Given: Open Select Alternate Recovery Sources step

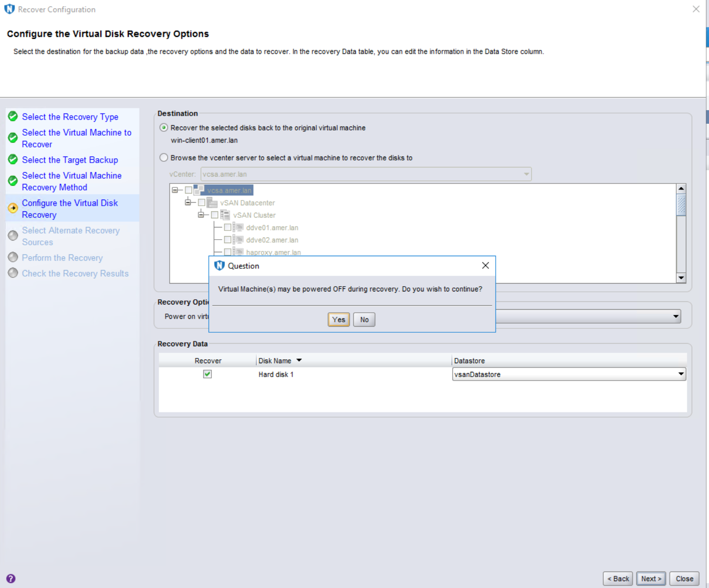Looking at the screenshot, I should point(71,236).
